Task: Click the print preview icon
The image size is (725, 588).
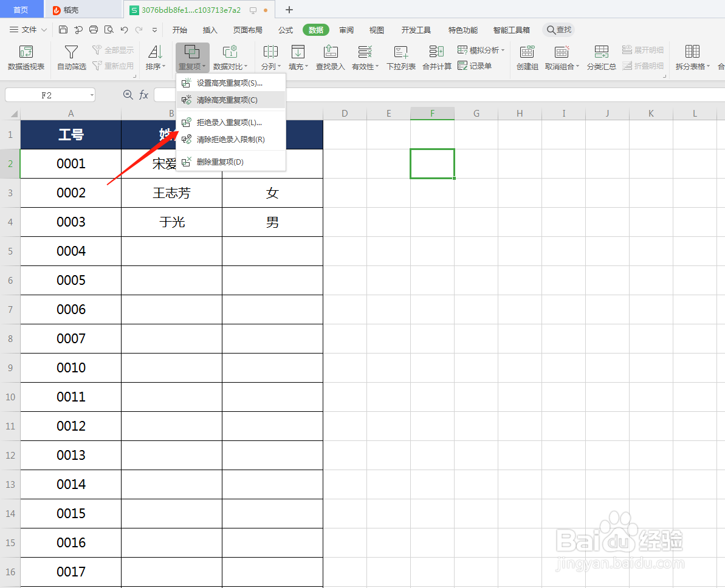Action: click(x=109, y=30)
